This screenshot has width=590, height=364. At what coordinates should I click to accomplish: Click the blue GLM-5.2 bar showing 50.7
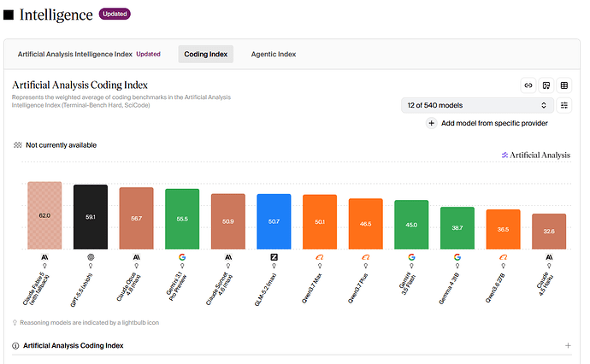(x=274, y=221)
